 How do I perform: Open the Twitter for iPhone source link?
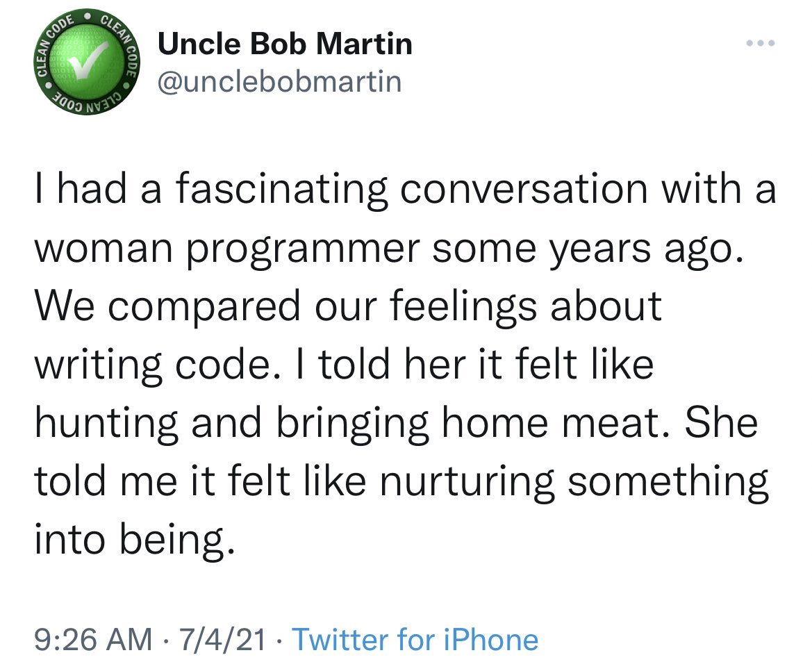415,639
